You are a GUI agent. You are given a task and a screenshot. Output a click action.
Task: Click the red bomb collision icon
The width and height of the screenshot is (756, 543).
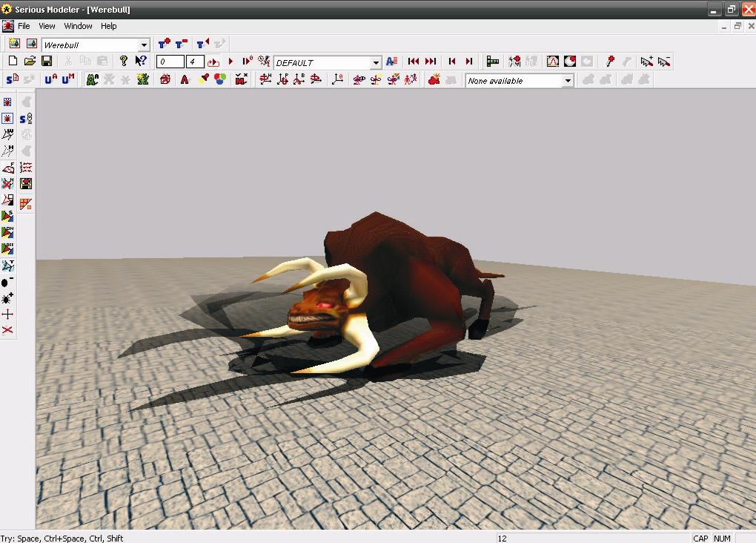tap(434, 79)
